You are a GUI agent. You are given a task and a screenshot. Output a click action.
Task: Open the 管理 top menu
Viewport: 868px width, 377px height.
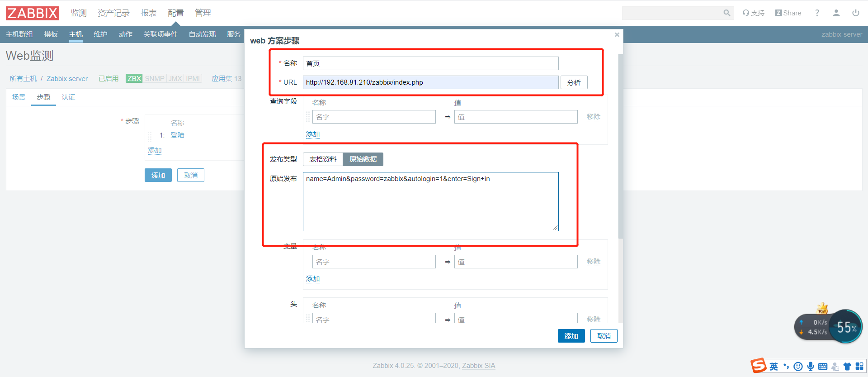coord(203,13)
